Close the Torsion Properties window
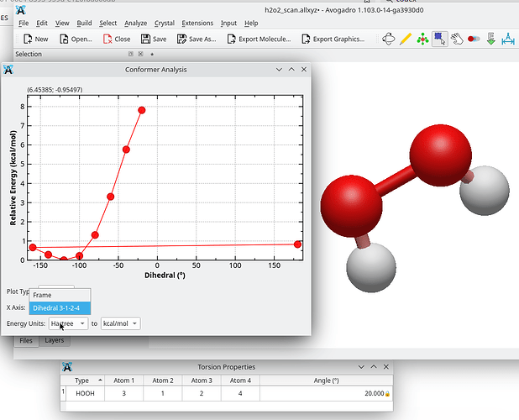Image resolution: width=519 pixels, height=420 pixels. click(386, 367)
